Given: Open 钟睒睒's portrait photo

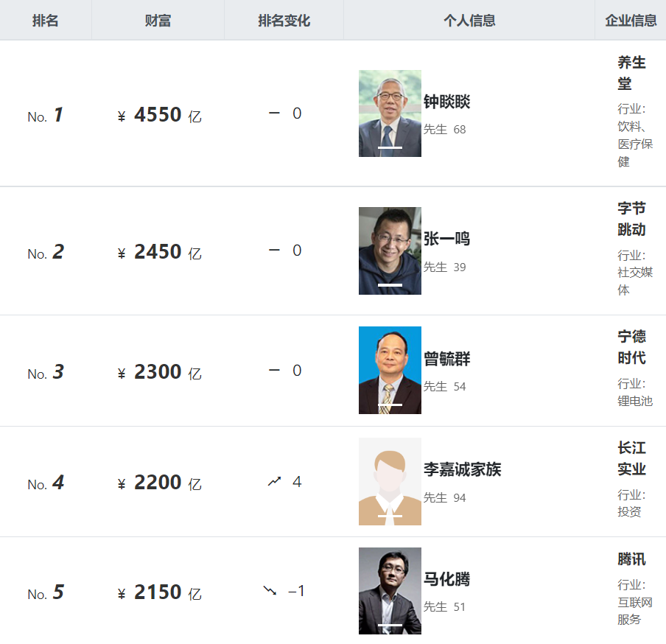Looking at the screenshot, I should tap(390, 113).
